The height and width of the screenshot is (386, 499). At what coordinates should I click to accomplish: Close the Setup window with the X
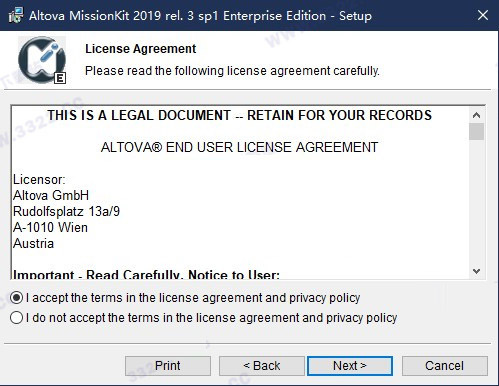483,15
